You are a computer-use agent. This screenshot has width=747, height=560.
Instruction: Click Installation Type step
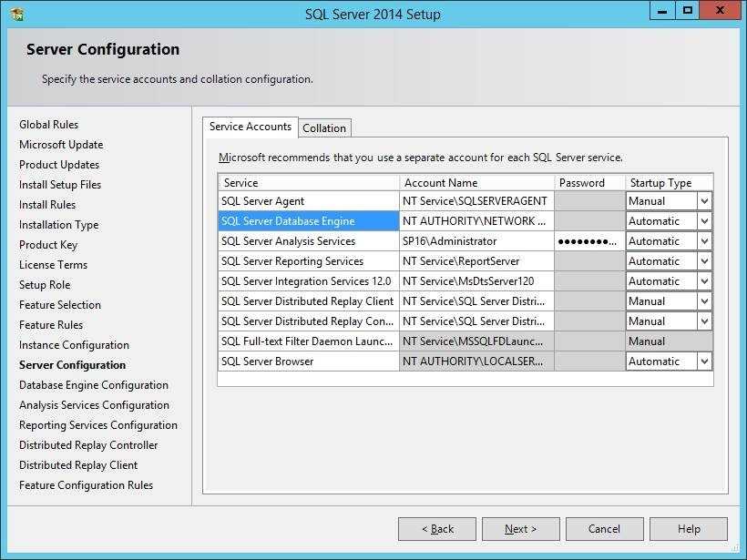[x=58, y=224]
